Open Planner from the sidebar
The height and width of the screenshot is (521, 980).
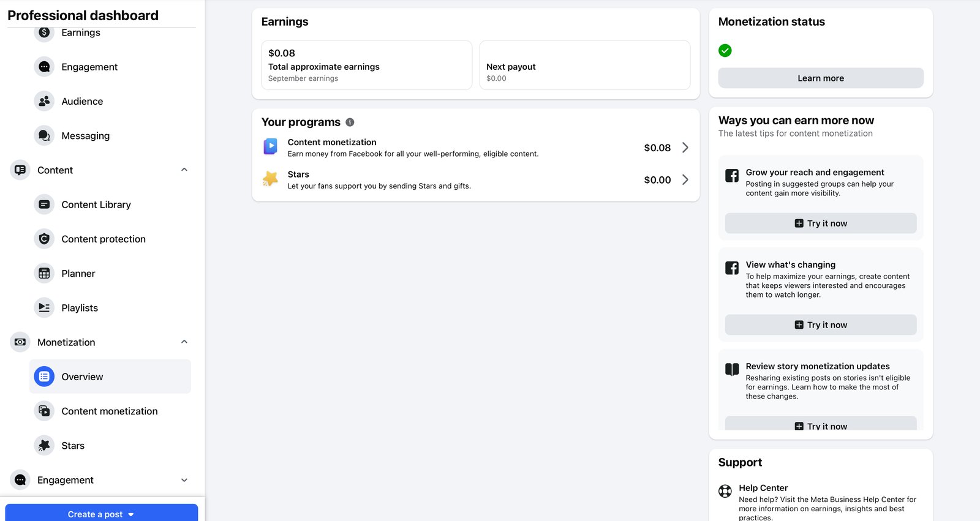coord(110,274)
